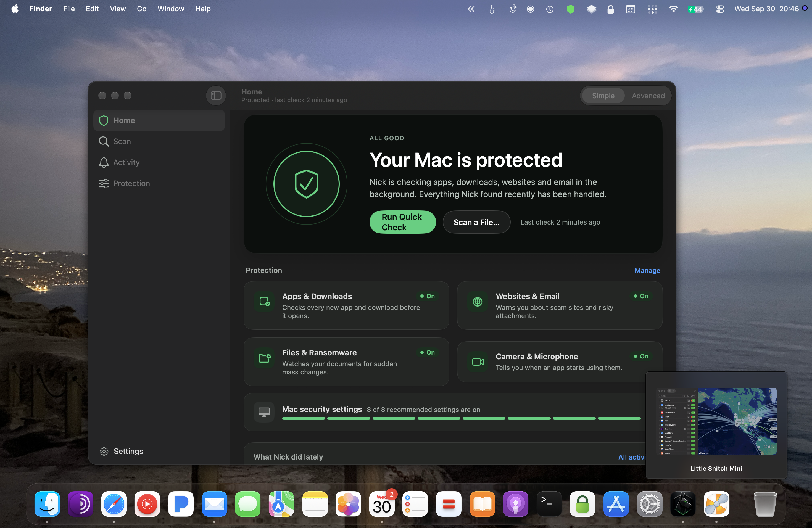Click the Mac security settings progress bar
The height and width of the screenshot is (528, 812).
point(461,418)
